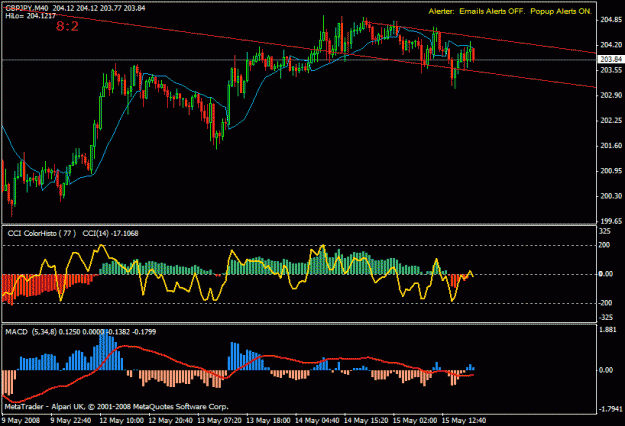Click the GBPJPY,M40 chart title text
Image resolution: width=625 pixels, height=426 pixels.
click(x=27, y=8)
